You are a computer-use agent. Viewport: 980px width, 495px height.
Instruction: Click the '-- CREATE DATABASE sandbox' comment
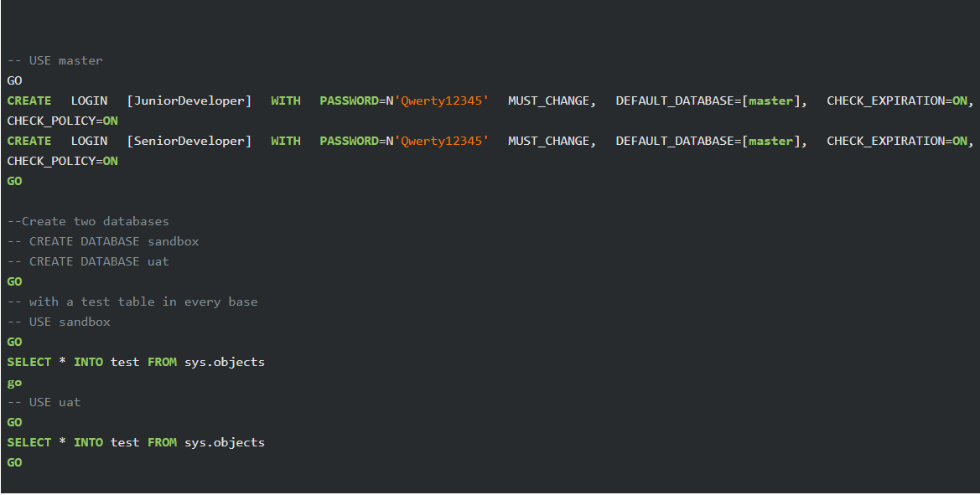point(104,240)
